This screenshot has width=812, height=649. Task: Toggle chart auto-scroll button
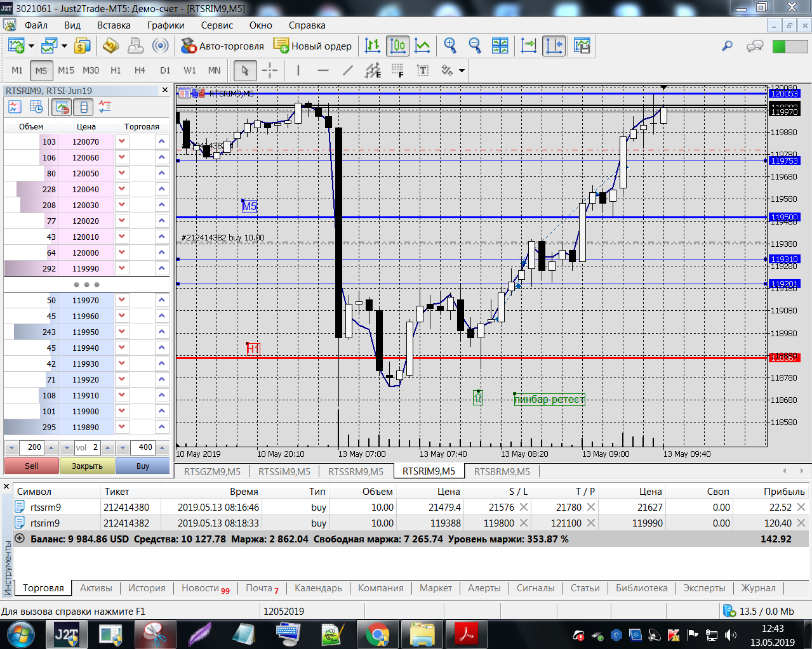coord(528,46)
